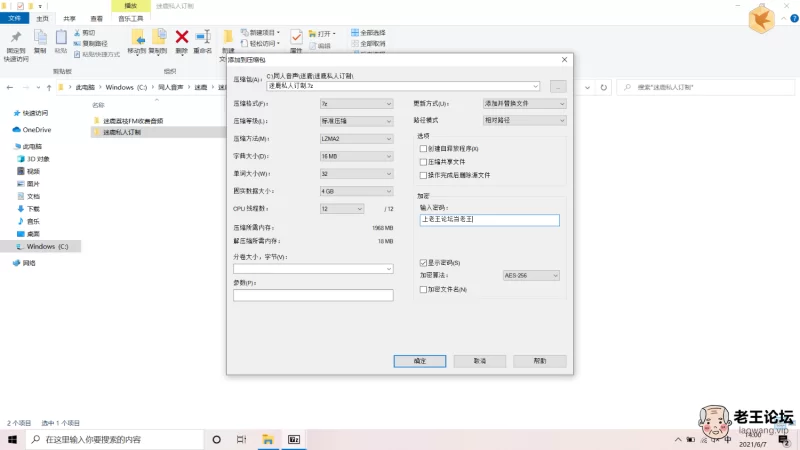Click the Pin to Quick Access icon
The width and height of the screenshot is (800, 450).
click(16, 37)
